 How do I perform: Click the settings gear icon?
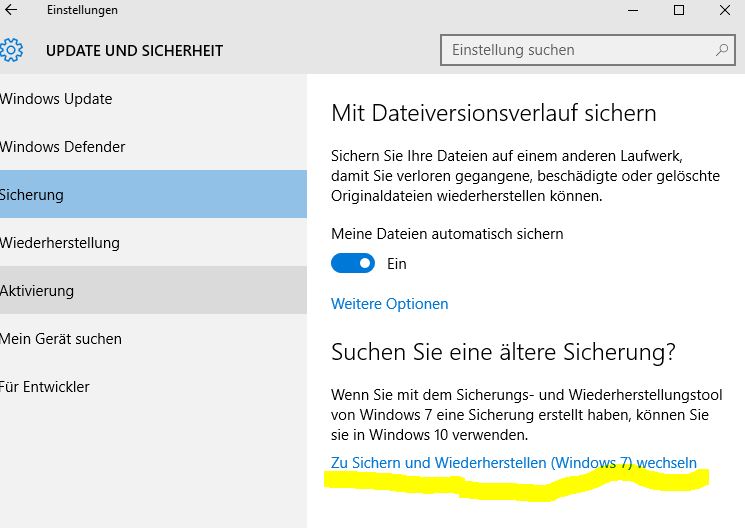pyautogui.click(x=11, y=50)
